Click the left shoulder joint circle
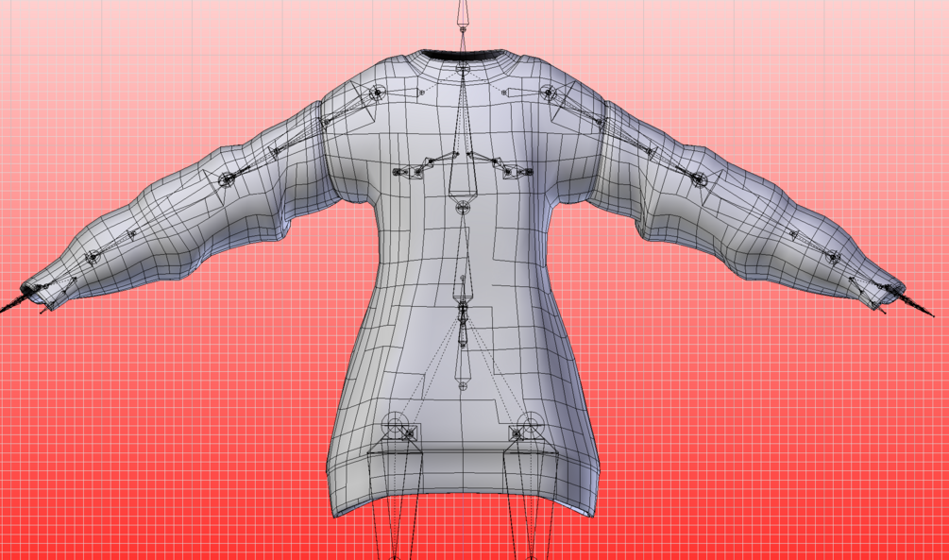The height and width of the screenshot is (560, 949). coord(377,93)
